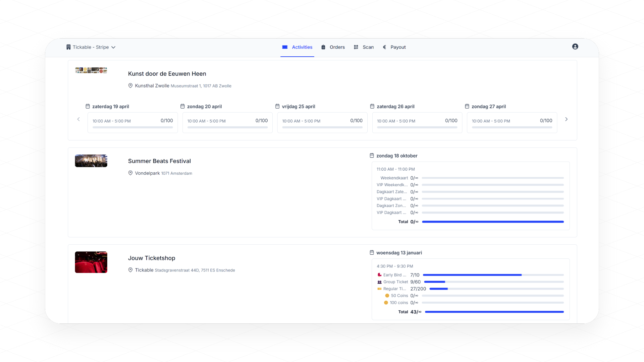The image size is (644, 362).
Task: Open Summer Beats Festival event title
Action: (159, 161)
